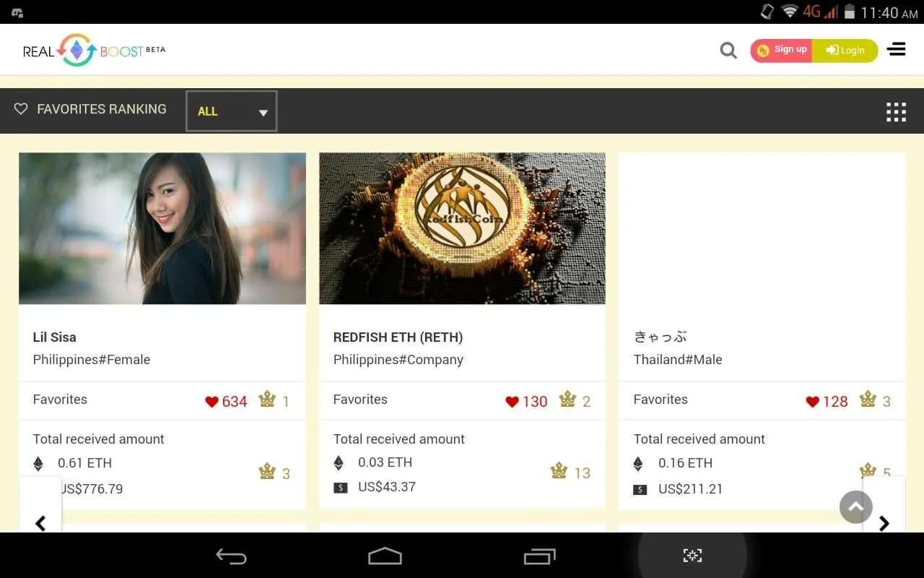Tap the Android recent apps button
The width and height of the screenshot is (924, 578).
(539, 556)
